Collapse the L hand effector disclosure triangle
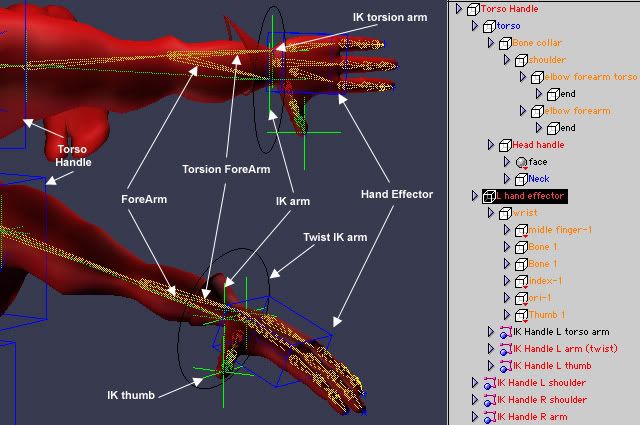 pyautogui.click(x=474, y=196)
